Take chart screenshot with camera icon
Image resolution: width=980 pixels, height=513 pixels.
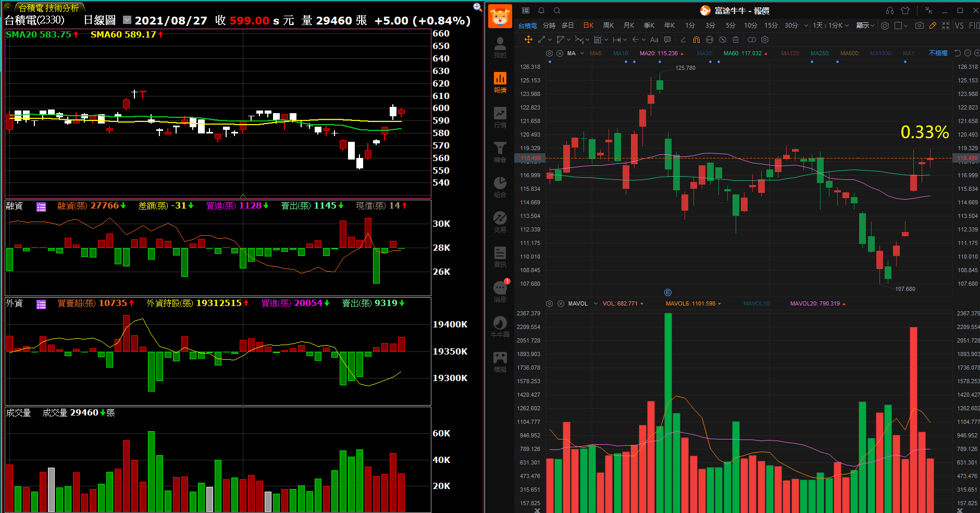920,26
